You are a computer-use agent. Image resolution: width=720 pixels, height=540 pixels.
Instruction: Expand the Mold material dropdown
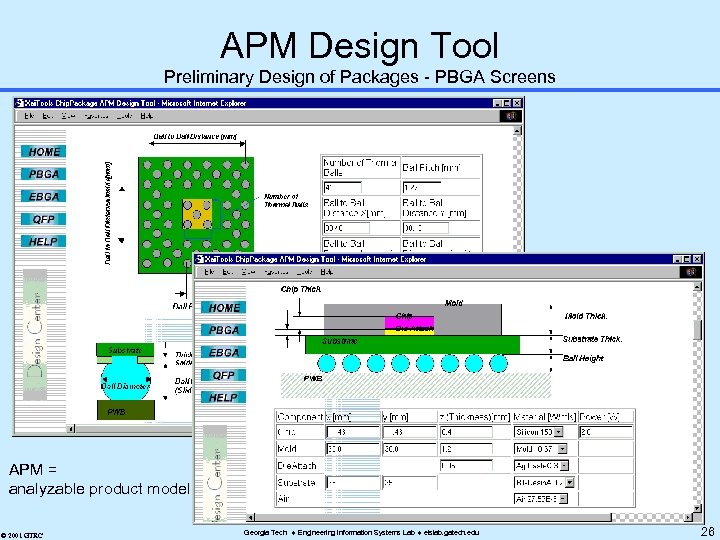[x=562, y=449]
